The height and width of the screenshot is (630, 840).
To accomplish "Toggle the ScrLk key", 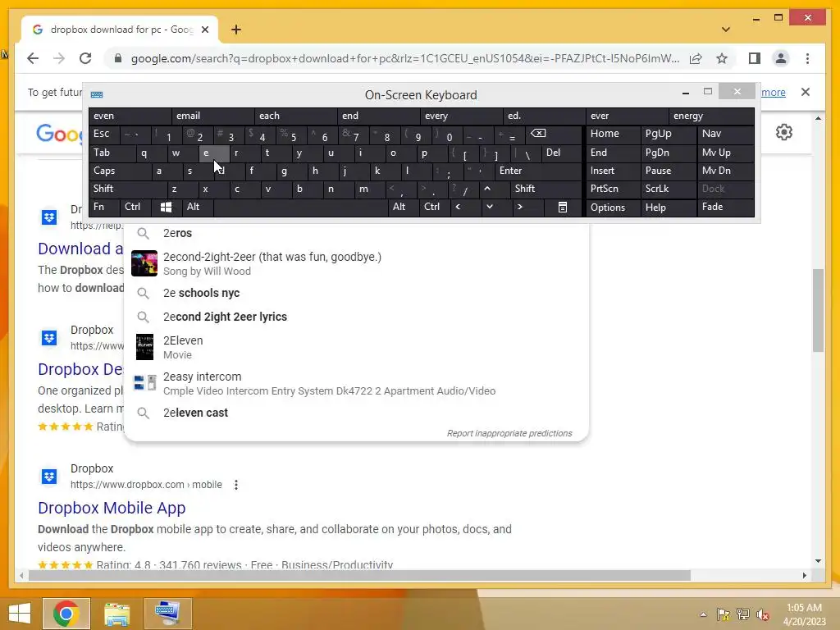I will [x=669, y=189].
